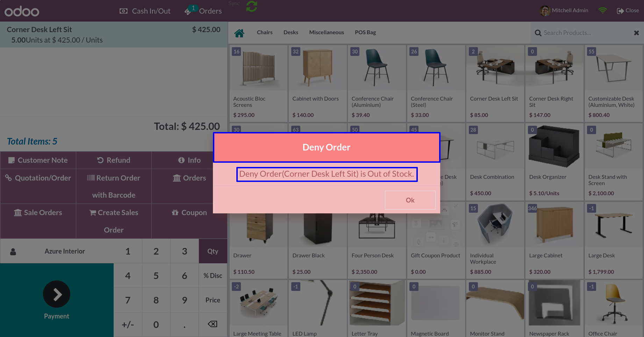Select the POS Bag category tab
The width and height of the screenshot is (644, 337).
tap(365, 32)
